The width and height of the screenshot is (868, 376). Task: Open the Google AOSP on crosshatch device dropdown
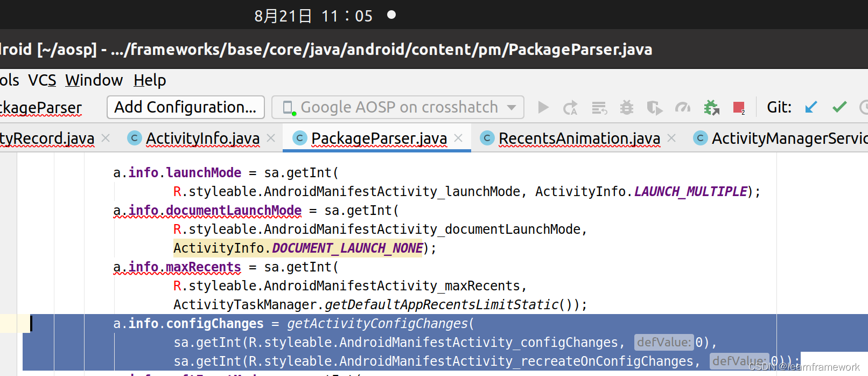pos(398,107)
